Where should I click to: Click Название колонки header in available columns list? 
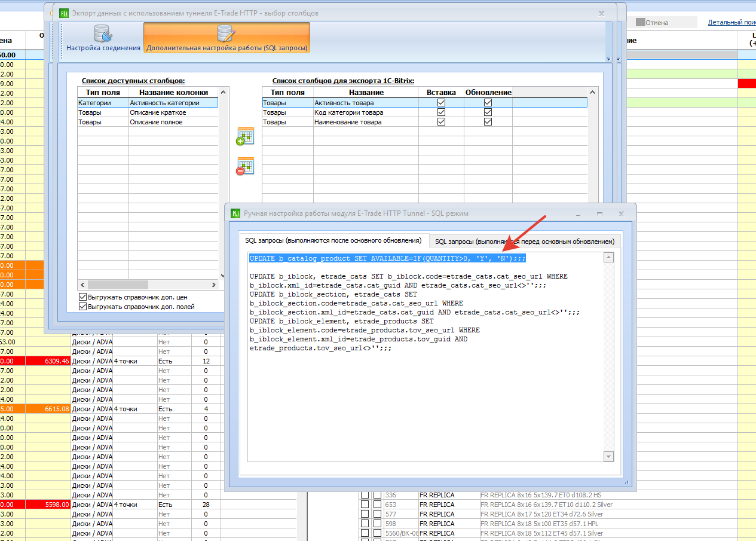tap(173, 92)
